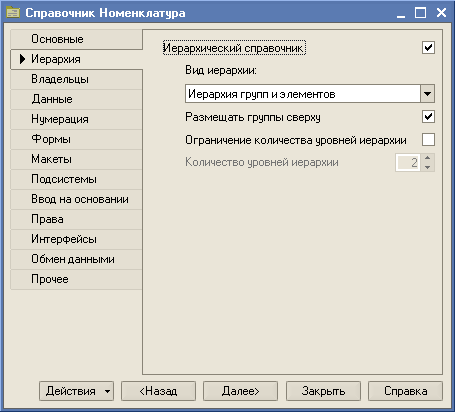
Task: Toggle Размещать группы сверху checkbox
Action: [x=428, y=117]
